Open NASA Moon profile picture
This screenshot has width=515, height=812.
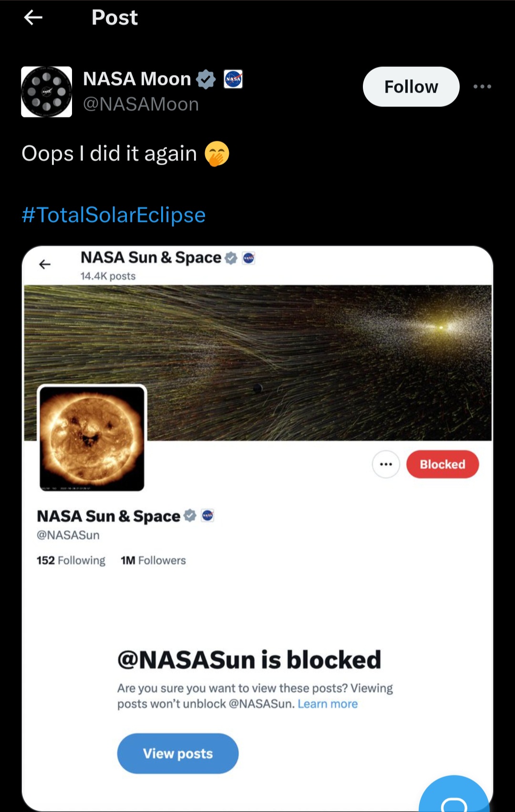(x=47, y=92)
